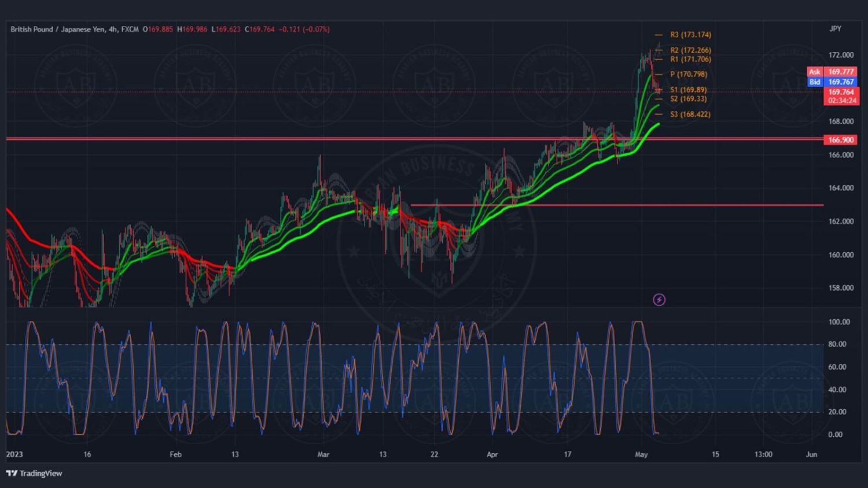
Task: Click the oscillator 60.00 scale value
Action: click(x=837, y=367)
